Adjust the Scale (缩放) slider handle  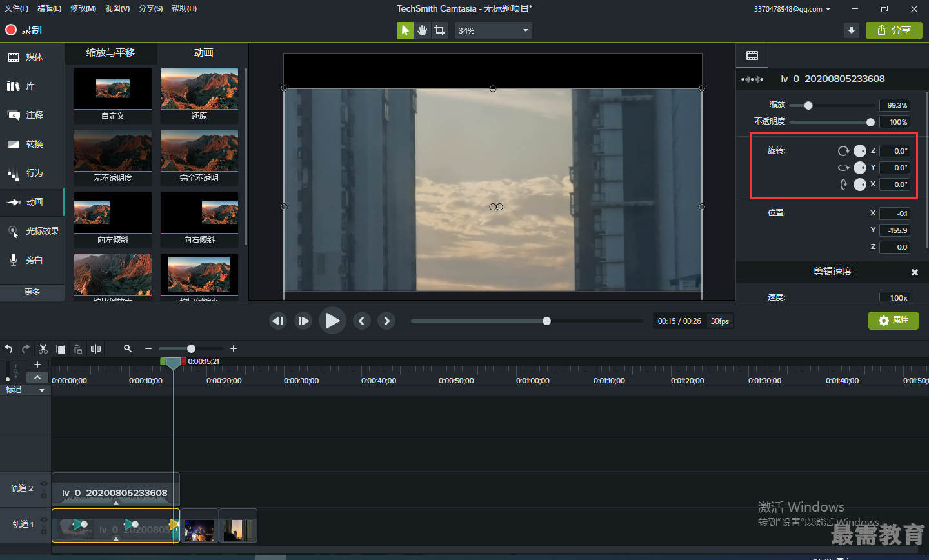[x=808, y=105]
